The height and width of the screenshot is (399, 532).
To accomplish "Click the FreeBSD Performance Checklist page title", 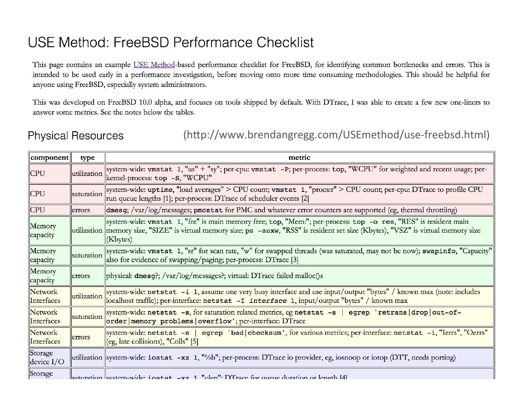I will pos(171,43).
